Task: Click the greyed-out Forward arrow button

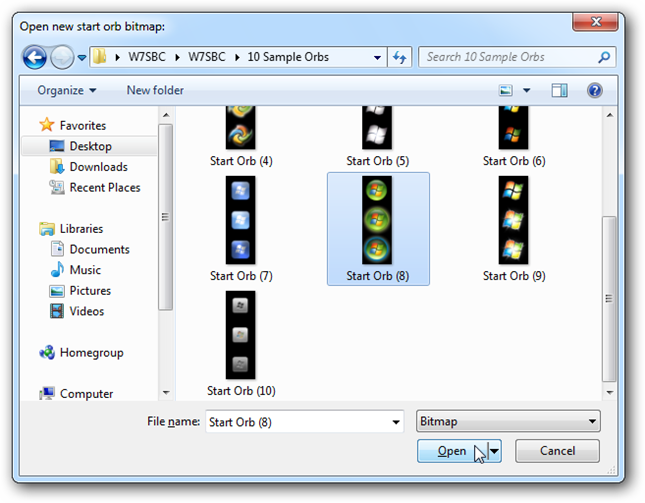Action: coord(62,57)
